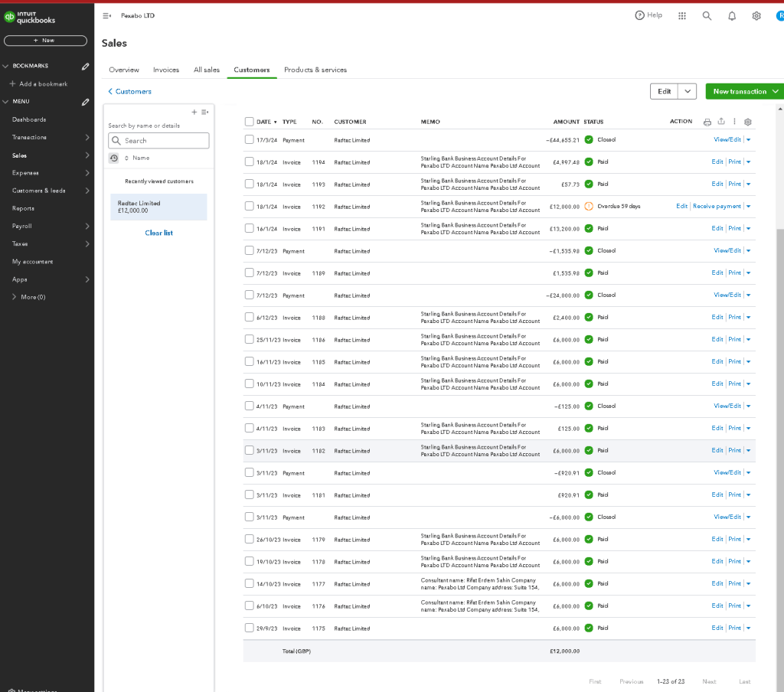The image size is (784, 692).
Task: Switch to the Invoices tab
Action: (166, 70)
